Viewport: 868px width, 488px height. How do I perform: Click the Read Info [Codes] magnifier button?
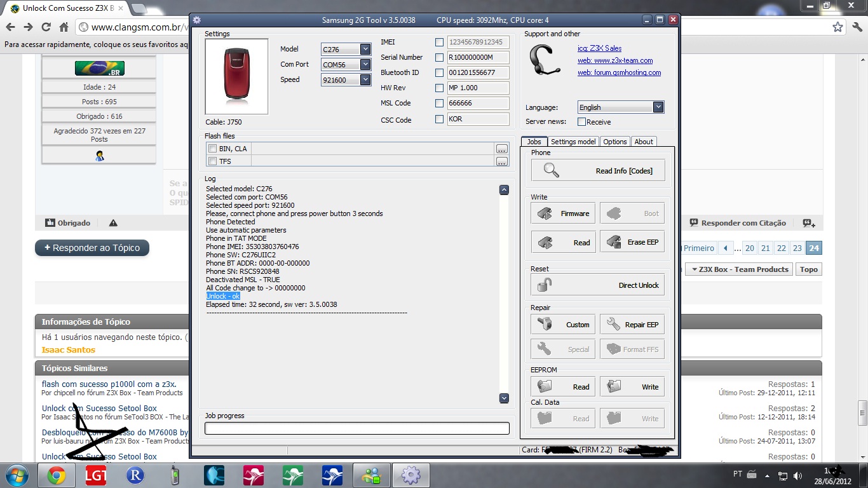click(598, 170)
